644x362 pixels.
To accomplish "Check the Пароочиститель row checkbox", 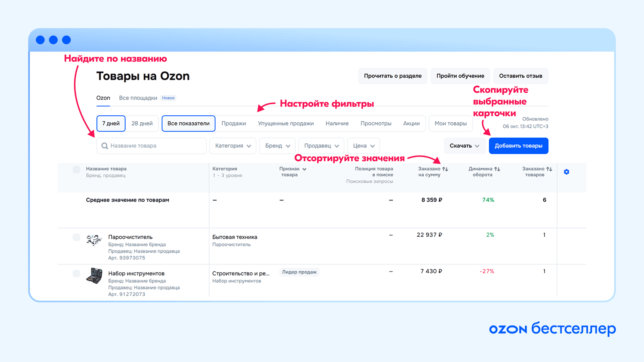I will [x=76, y=237].
